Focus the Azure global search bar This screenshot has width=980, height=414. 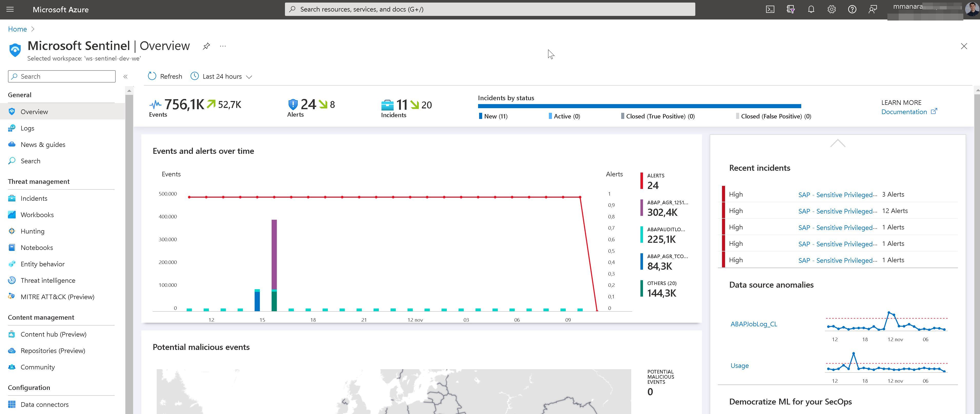tap(490, 9)
